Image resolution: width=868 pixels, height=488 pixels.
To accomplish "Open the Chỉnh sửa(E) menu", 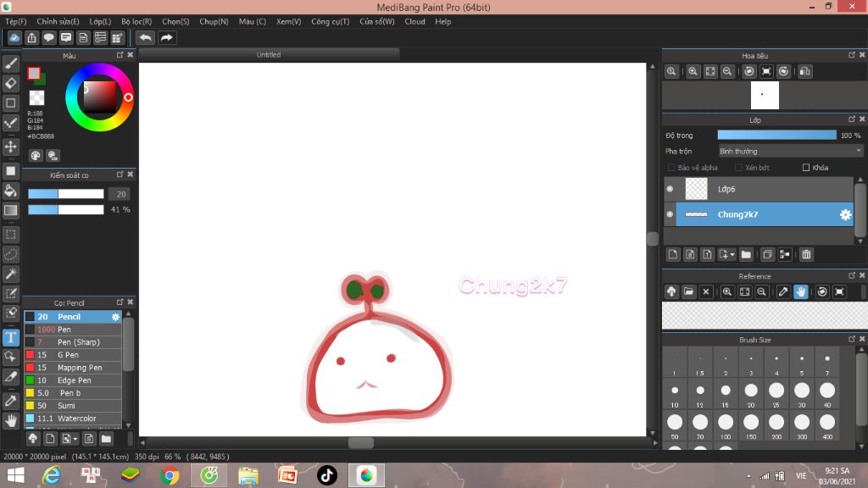I will click(x=58, y=21).
